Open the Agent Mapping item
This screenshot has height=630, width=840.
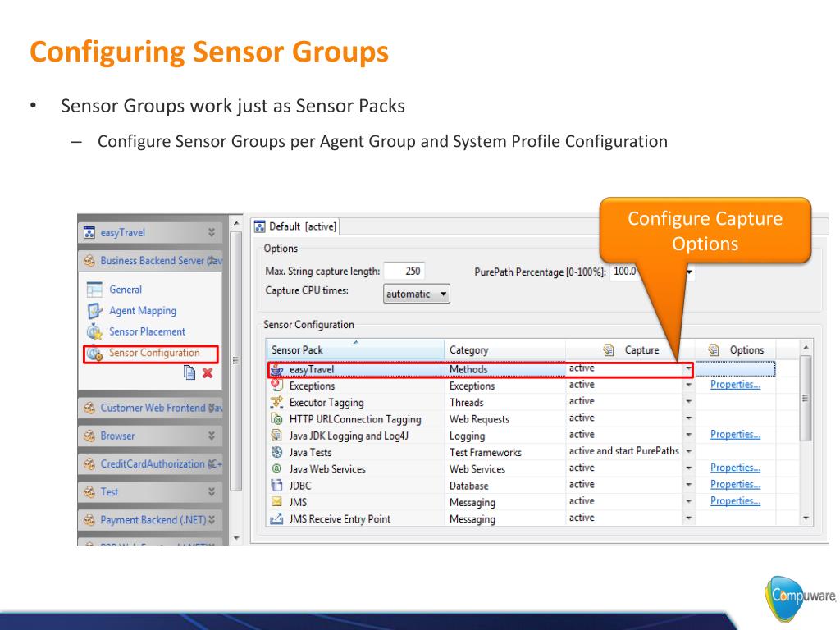click(143, 311)
